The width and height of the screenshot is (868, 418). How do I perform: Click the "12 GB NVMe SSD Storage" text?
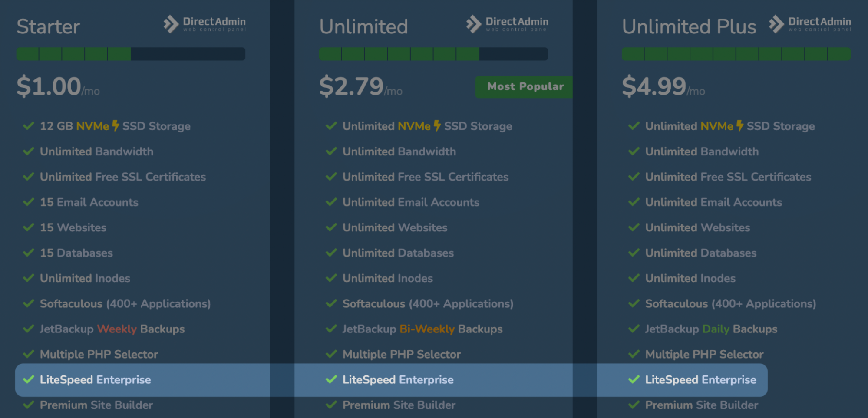[x=115, y=126]
